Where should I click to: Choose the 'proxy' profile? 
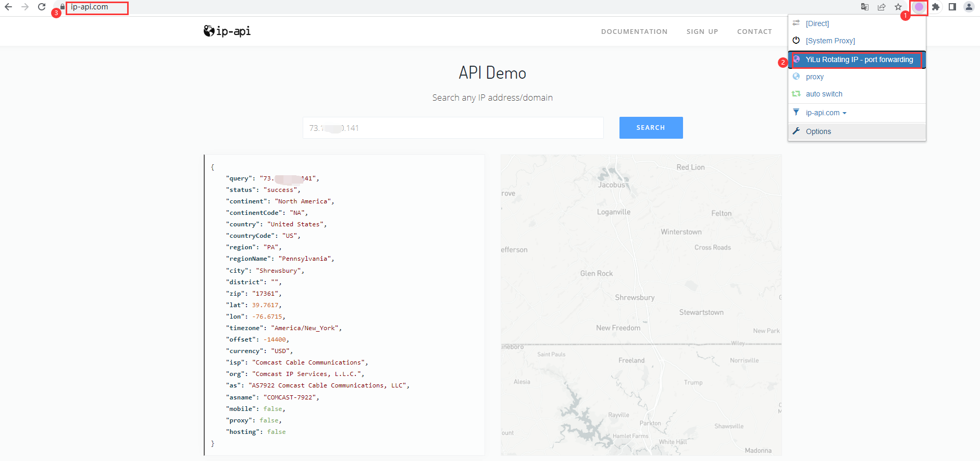857,77
